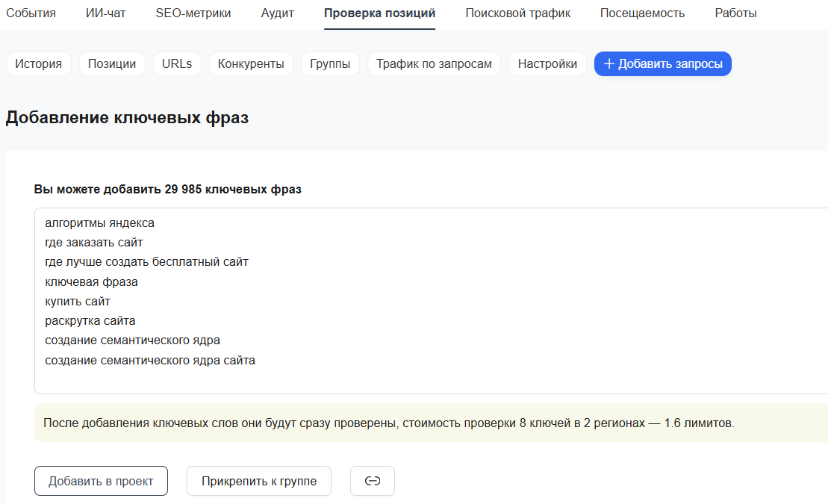
Task: Open the URLs section
Action: (177, 64)
